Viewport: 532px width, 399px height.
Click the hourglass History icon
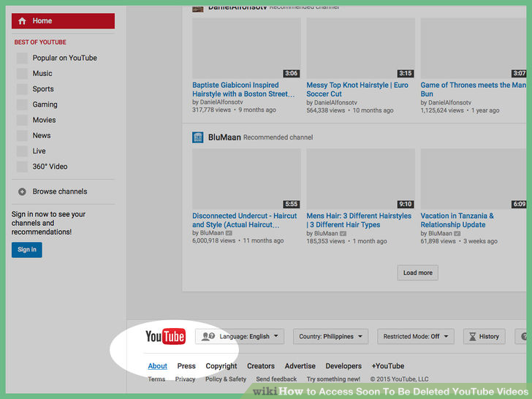[472, 337]
